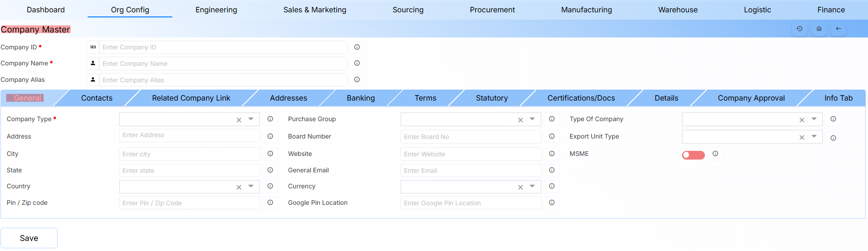Click the refresh/history icon in header
This screenshot has height=251, width=868.
799,29
